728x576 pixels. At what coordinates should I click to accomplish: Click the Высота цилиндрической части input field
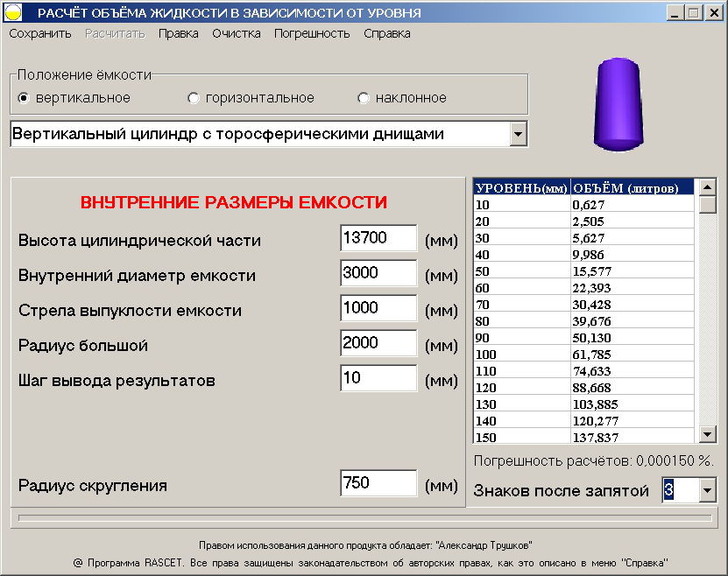378,238
